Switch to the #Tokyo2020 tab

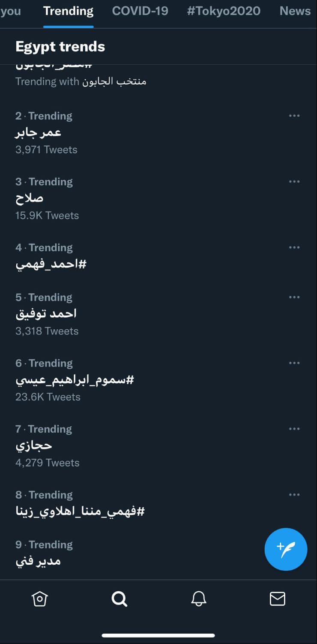pos(224,11)
